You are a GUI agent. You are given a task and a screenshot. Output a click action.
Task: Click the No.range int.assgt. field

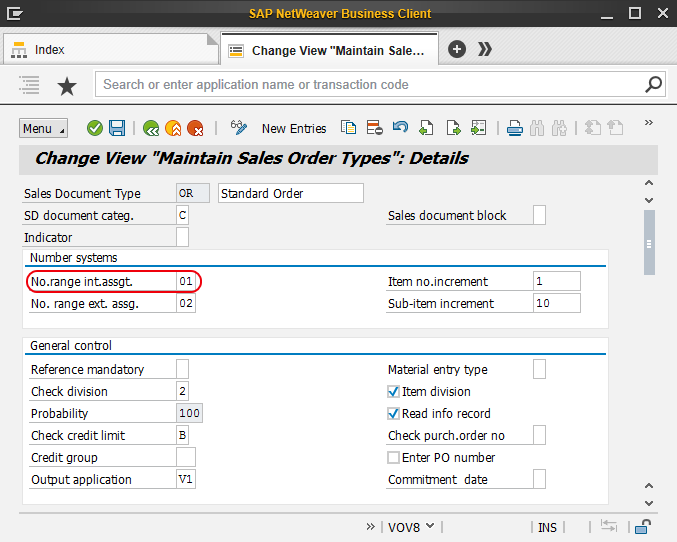pos(186,281)
